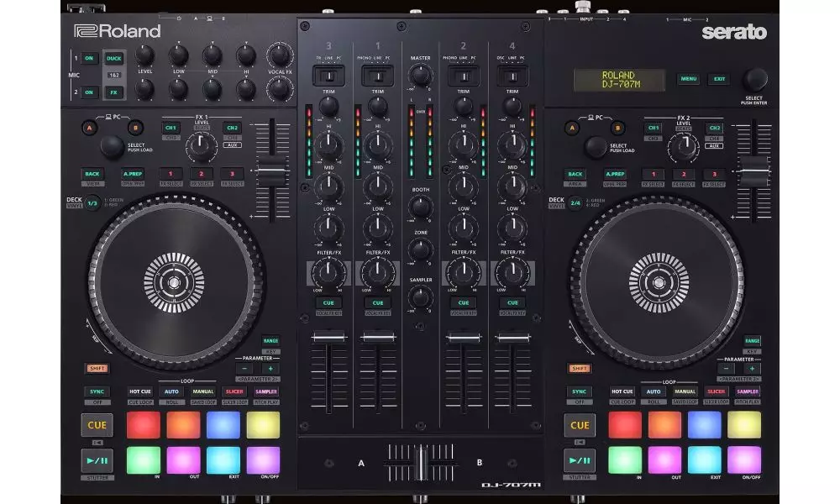
Task: Touch the right jog wheel center
Action: coord(659,282)
